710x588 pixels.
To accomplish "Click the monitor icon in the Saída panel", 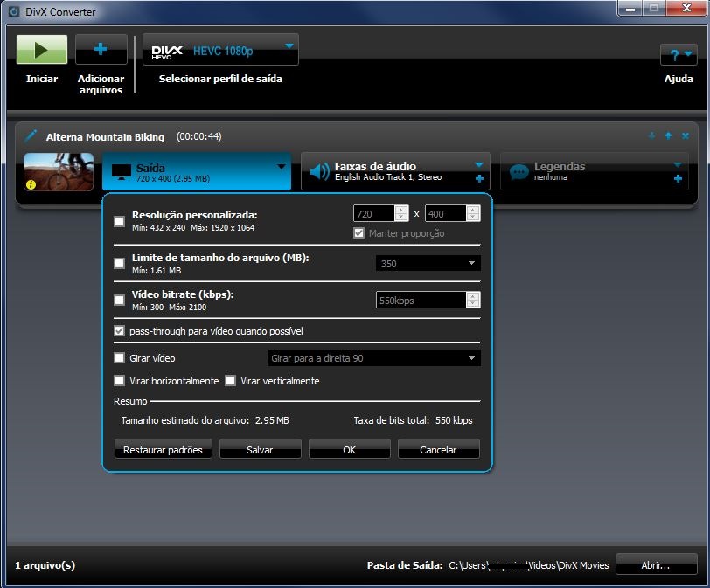I will click(121, 172).
